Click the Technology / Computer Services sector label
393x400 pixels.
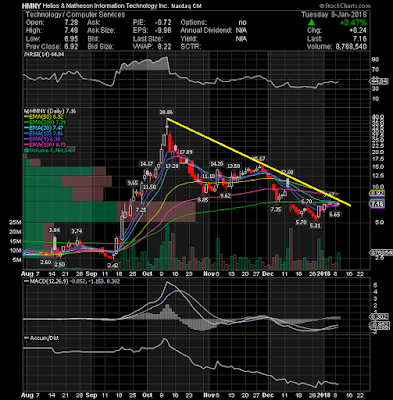75,14
